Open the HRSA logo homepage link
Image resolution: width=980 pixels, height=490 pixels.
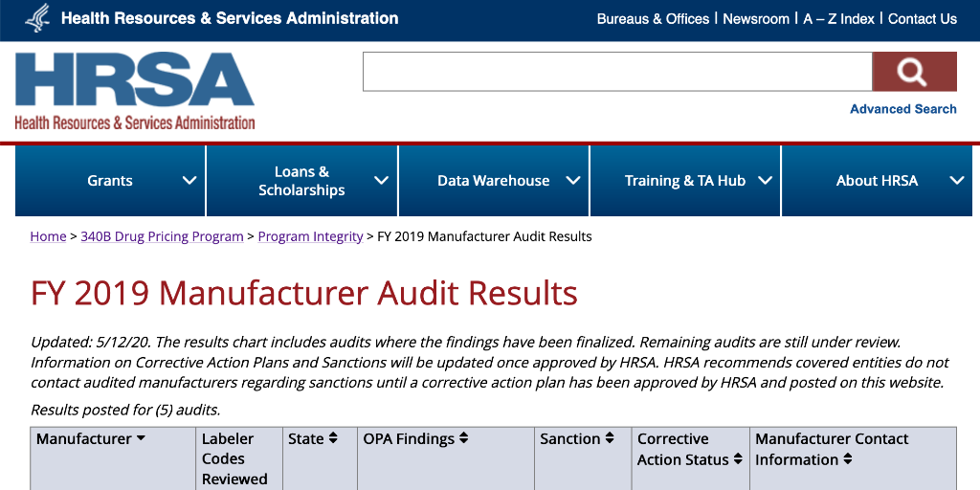click(134, 91)
